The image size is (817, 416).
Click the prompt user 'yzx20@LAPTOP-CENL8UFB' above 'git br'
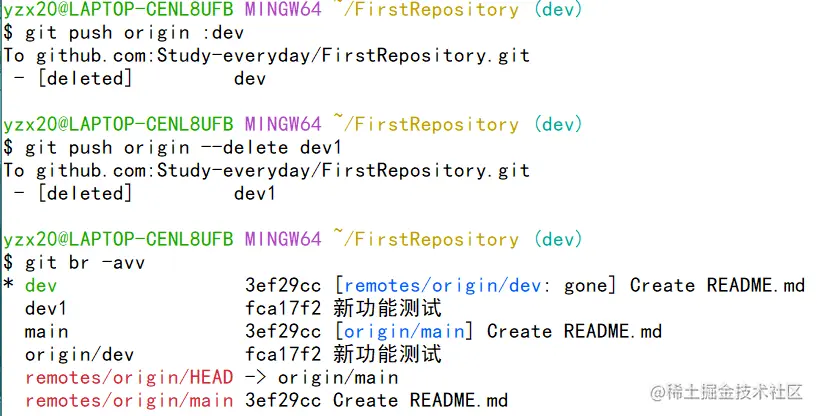pyautogui.click(x=118, y=239)
